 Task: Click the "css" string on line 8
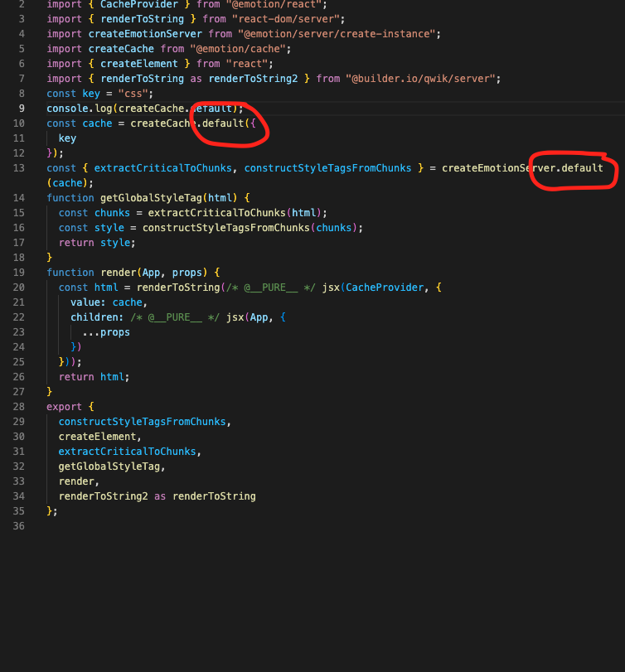click(133, 94)
